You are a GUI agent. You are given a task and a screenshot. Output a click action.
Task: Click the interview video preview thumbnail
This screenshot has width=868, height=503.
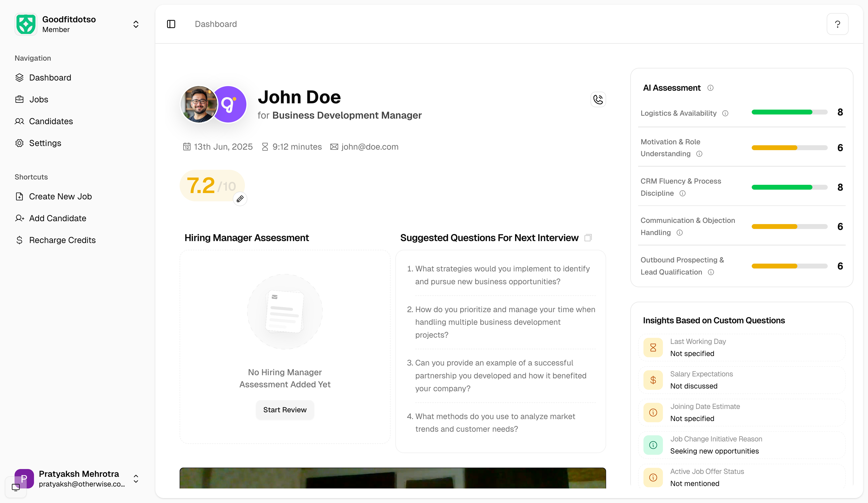coord(393,478)
